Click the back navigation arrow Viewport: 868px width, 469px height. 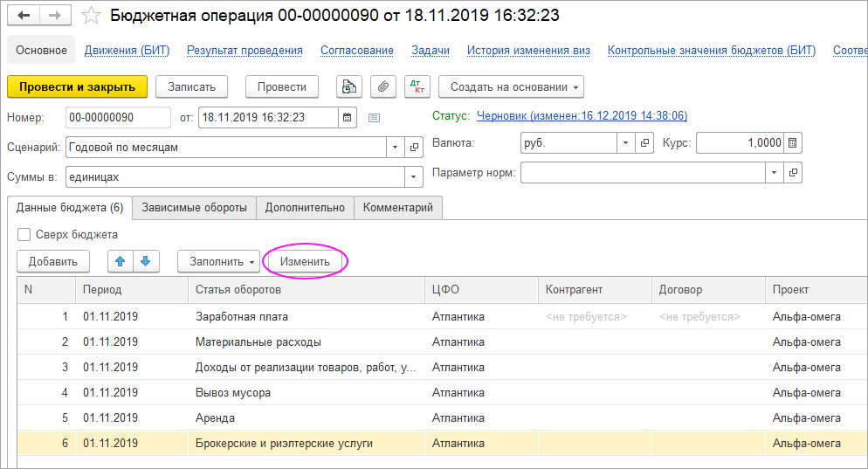[24, 16]
